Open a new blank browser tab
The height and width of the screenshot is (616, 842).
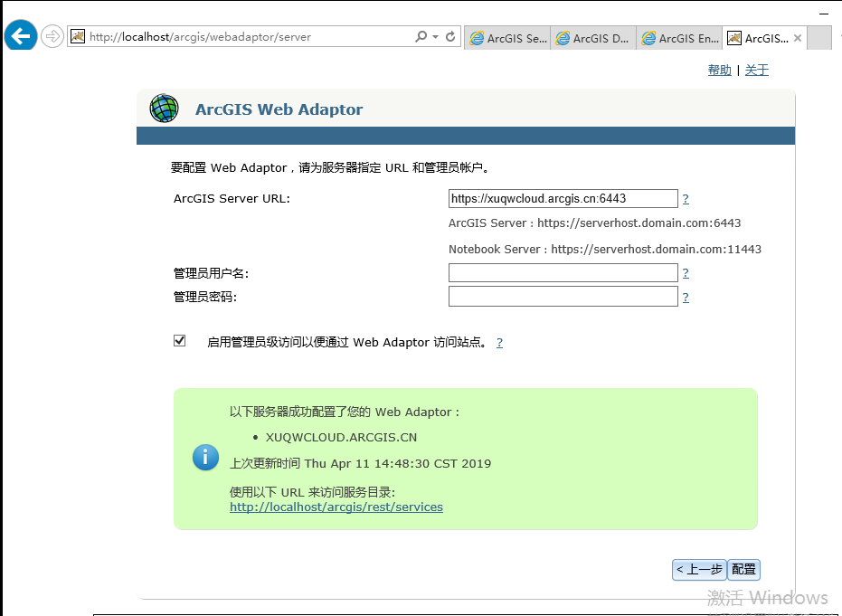819,38
